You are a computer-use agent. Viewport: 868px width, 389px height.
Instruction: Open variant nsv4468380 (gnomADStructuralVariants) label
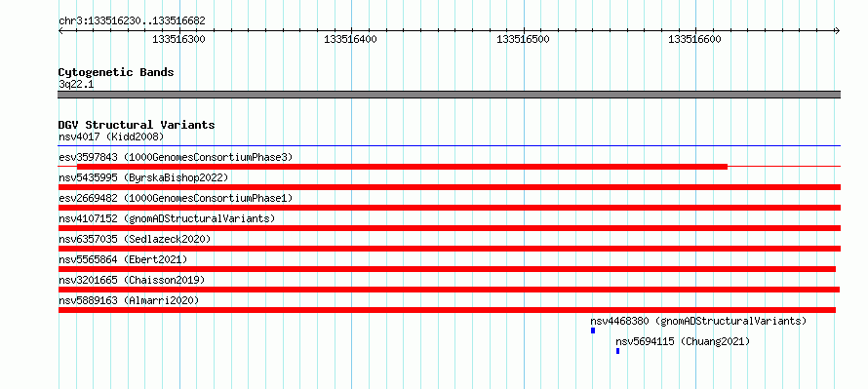coord(698,321)
